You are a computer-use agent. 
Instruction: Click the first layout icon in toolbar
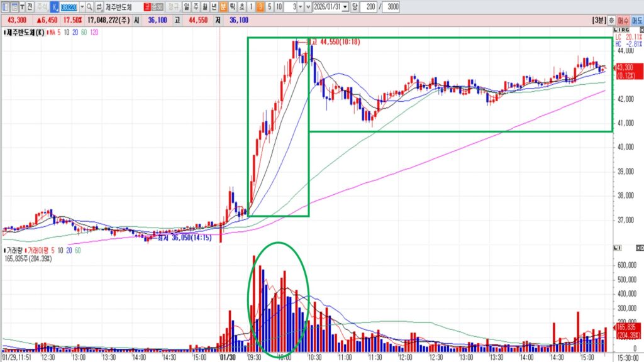[x=6, y=6]
